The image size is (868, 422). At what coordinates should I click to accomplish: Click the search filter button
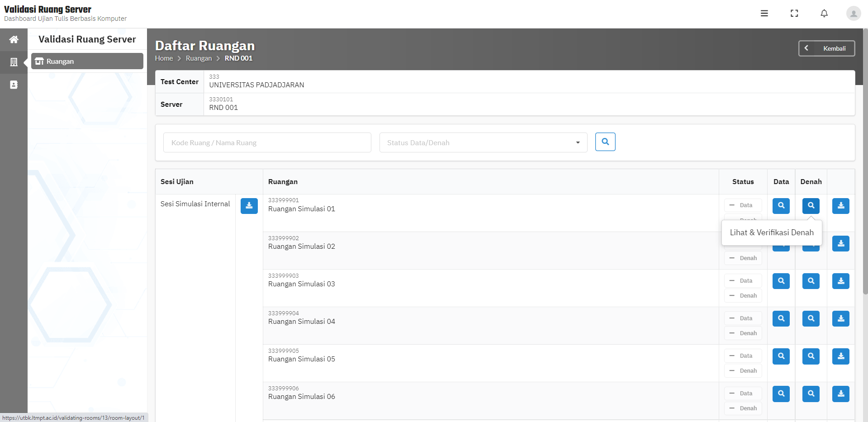pyautogui.click(x=605, y=142)
